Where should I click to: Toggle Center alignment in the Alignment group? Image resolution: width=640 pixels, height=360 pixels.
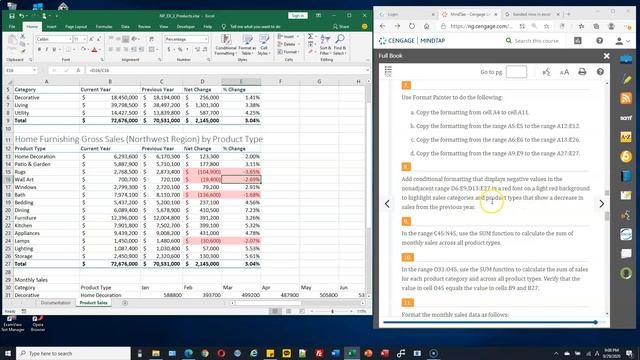118,49
